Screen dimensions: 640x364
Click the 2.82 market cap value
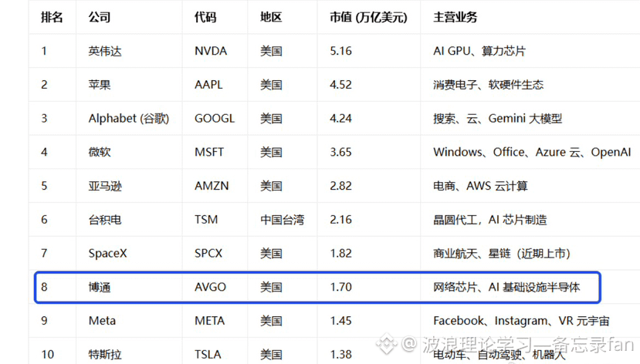coord(340,186)
